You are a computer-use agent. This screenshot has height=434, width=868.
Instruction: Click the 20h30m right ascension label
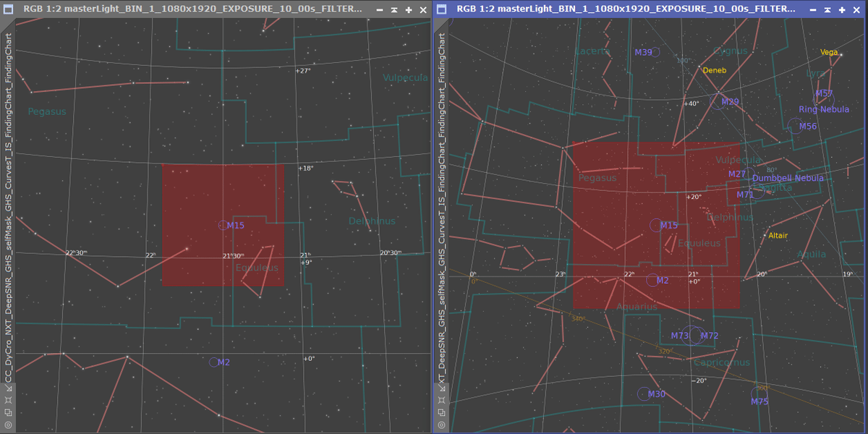[391, 252]
